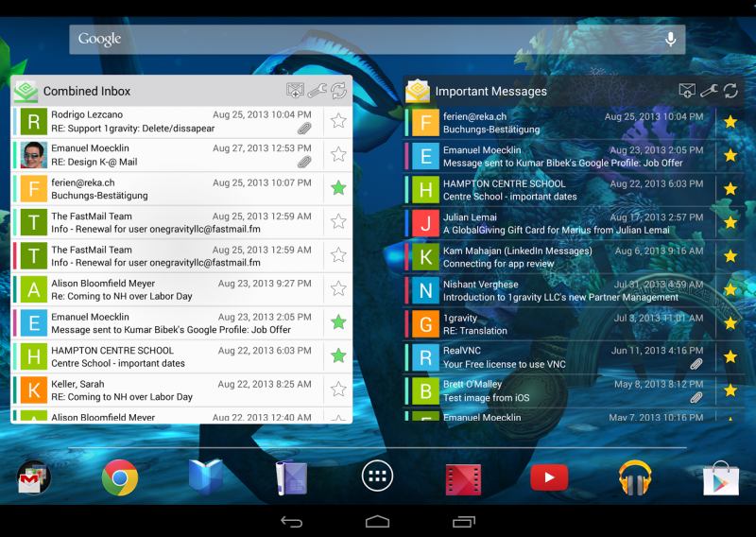This screenshot has height=537, width=756.
Task: Tap the orange K avatar for Keller, Sarah
Action: (34, 390)
